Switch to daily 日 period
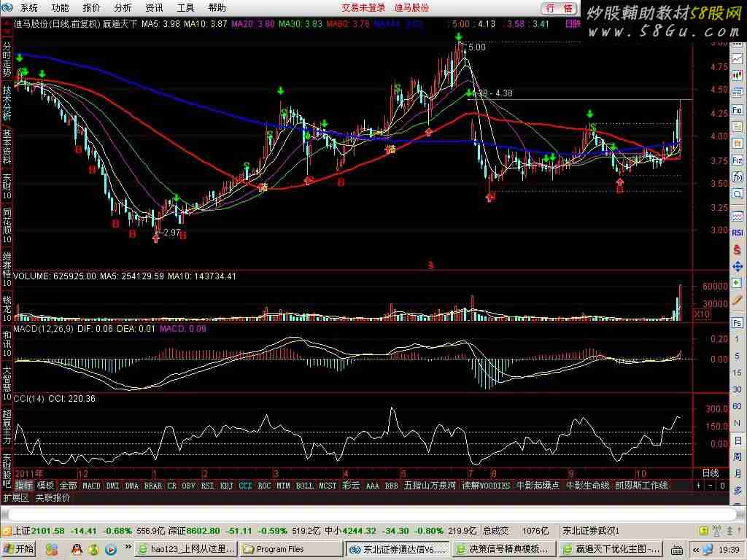This screenshot has width=747, height=560. (737, 440)
